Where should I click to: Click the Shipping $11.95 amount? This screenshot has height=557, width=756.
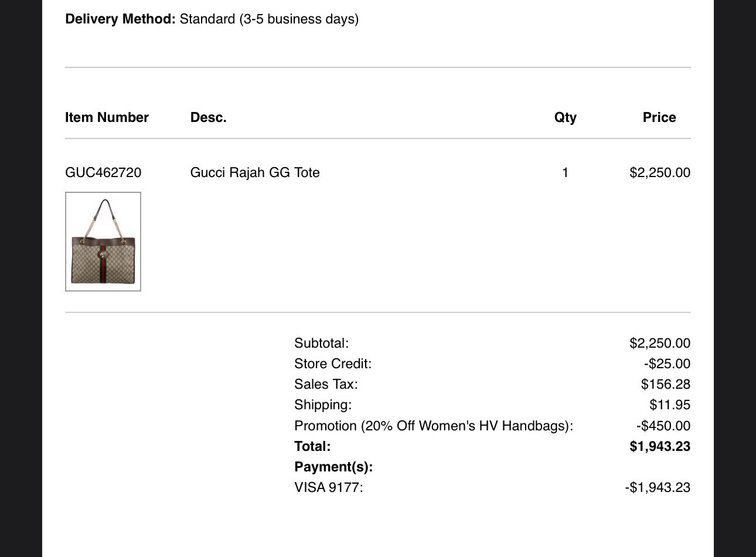(x=670, y=405)
